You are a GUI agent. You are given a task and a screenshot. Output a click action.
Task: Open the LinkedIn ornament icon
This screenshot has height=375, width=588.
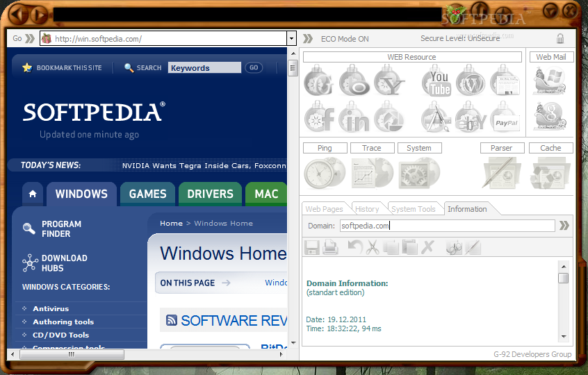click(354, 117)
